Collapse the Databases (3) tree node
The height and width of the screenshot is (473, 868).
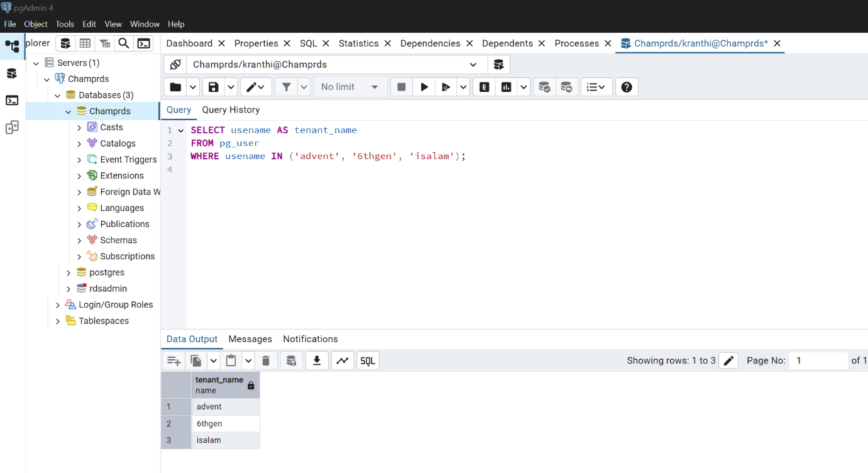(58, 95)
